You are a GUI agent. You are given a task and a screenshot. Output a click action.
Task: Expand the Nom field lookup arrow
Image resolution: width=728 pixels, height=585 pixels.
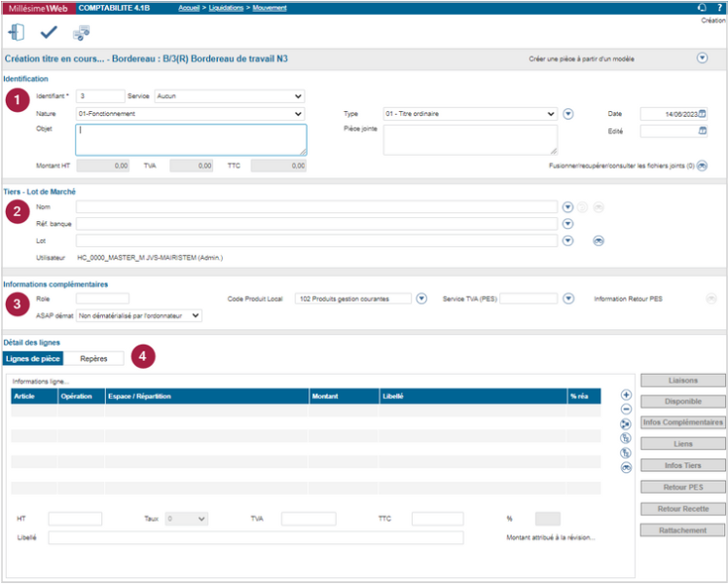568,207
